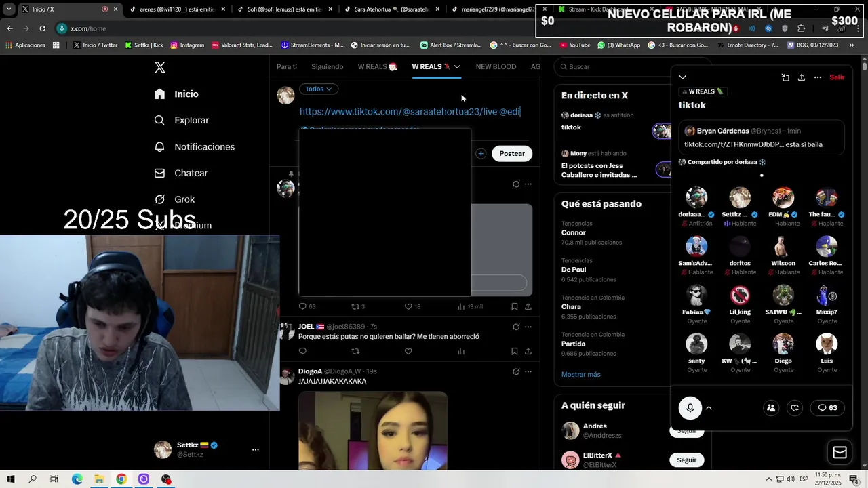Click the X logo in sidebar

pos(159,67)
